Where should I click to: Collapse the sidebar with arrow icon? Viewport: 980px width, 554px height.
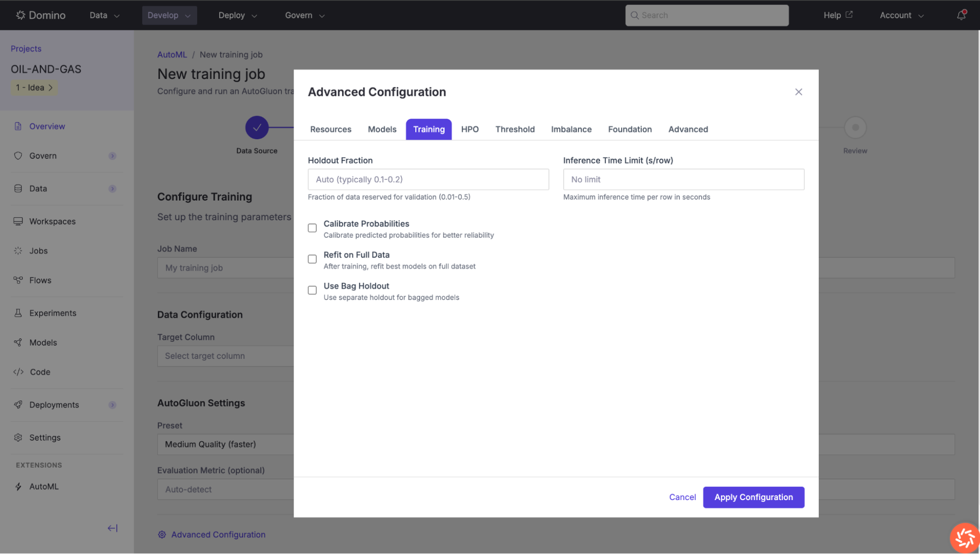tap(112, 528)
